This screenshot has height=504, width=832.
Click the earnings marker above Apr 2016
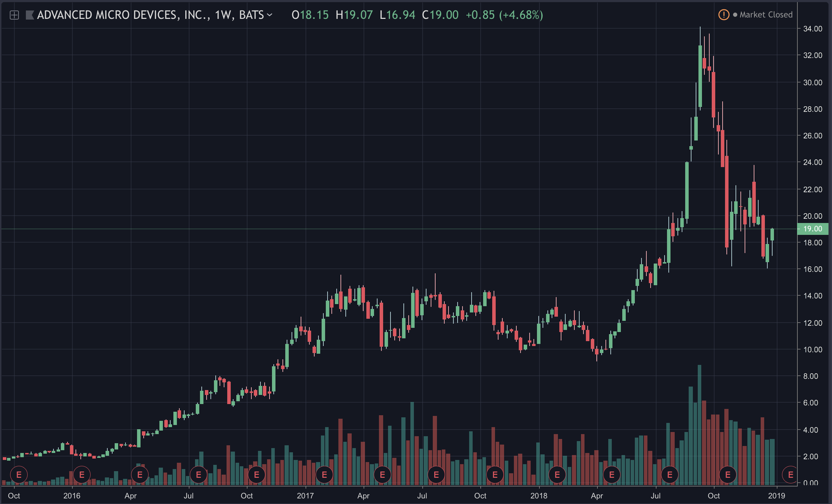coord(140,475)
